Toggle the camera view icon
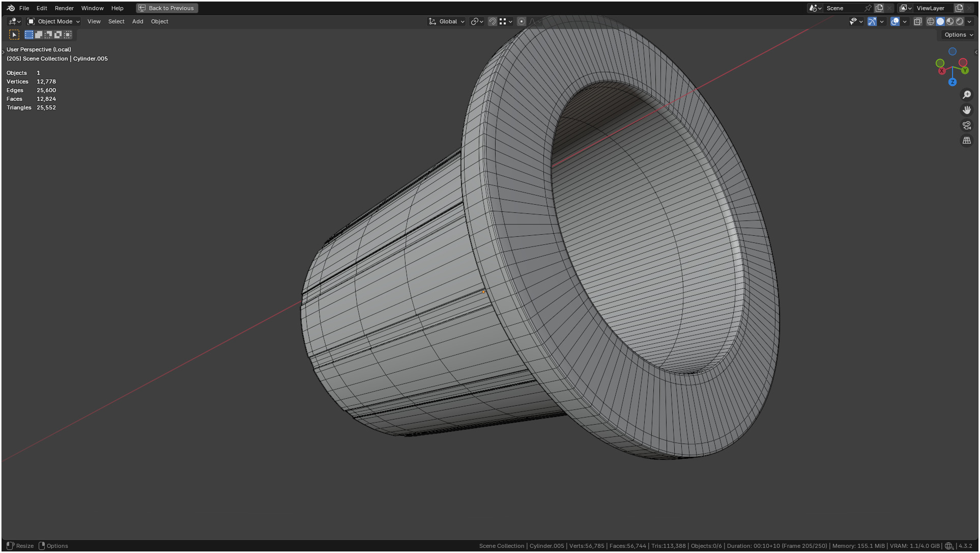 (966, 125)
